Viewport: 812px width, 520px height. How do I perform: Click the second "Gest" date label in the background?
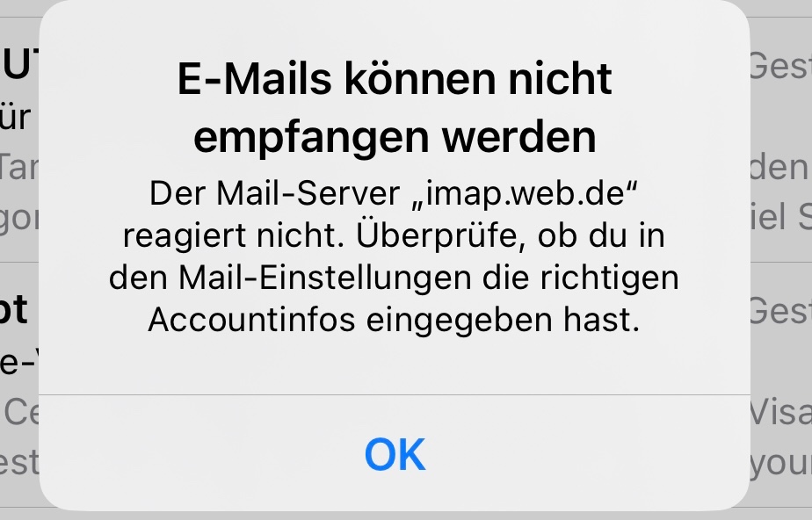[780, 310]
